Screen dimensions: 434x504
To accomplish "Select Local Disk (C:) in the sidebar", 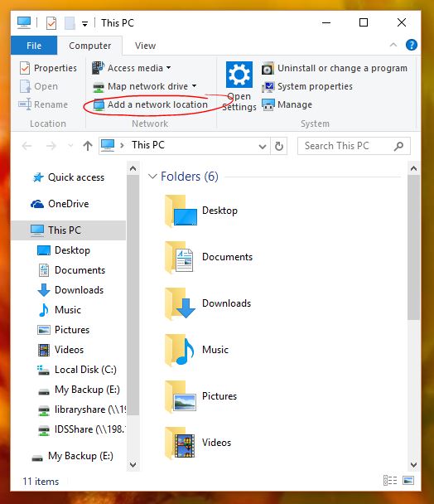I will [77, 370].
